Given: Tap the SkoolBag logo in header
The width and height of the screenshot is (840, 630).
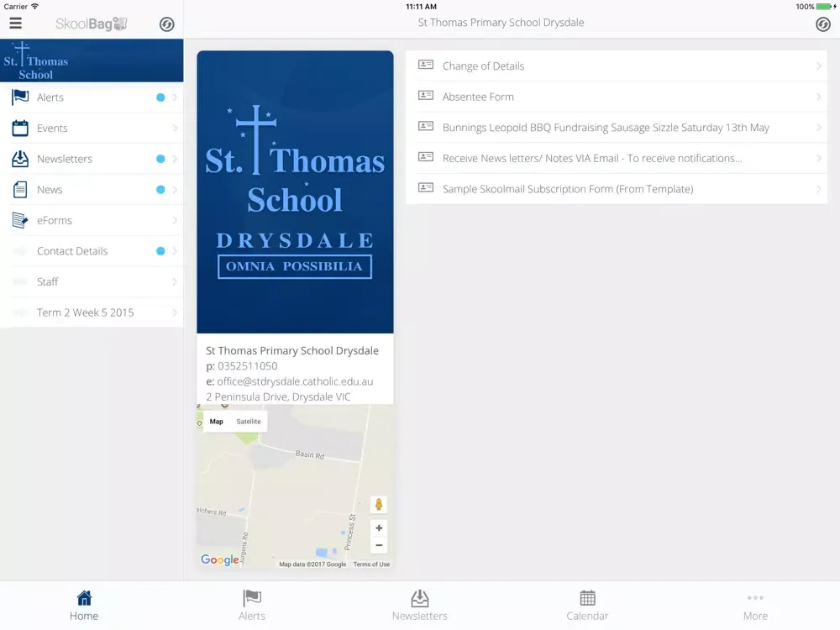Looking at the screenshot, I should (x=91, y=24).
